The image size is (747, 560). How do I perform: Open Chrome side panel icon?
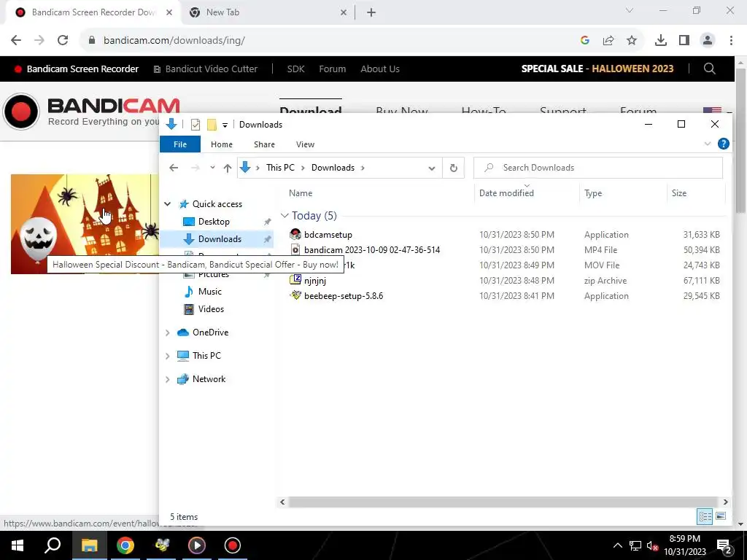[684, 41]
